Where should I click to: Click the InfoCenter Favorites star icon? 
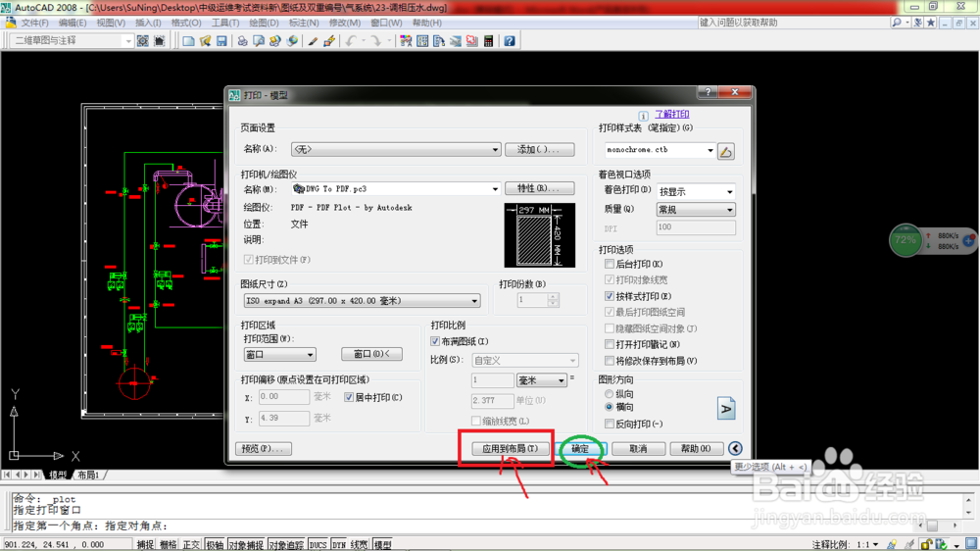931,23
